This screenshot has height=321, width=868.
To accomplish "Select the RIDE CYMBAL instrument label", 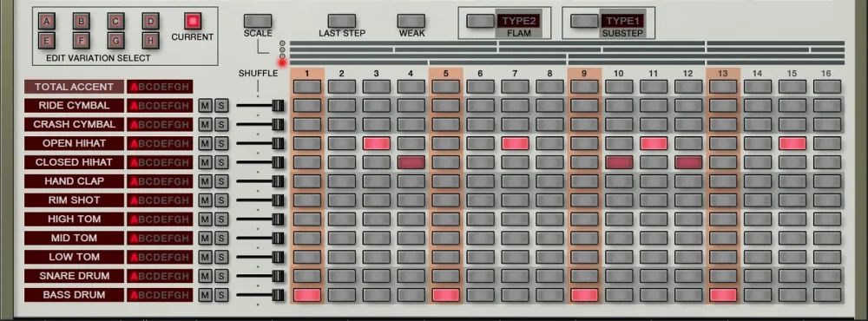I will coord(74,106).
